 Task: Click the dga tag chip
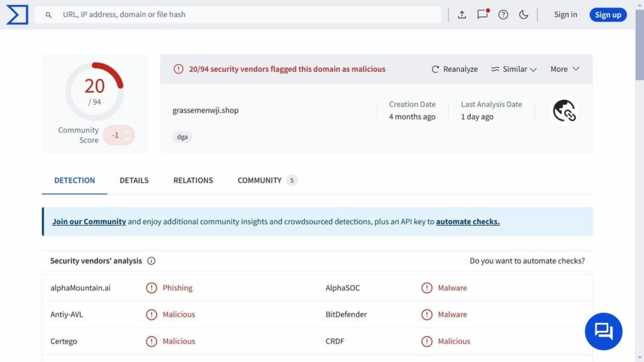click(182, 136)
